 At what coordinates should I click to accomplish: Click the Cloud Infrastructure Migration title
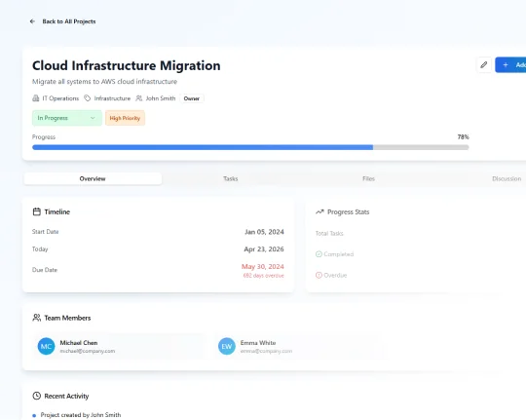pos(127,65)
